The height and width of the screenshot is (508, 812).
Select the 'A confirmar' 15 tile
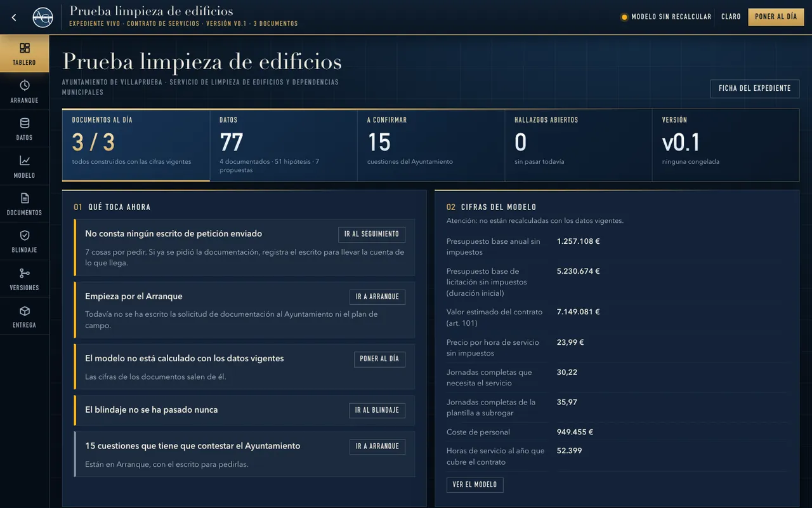(431, 145)
